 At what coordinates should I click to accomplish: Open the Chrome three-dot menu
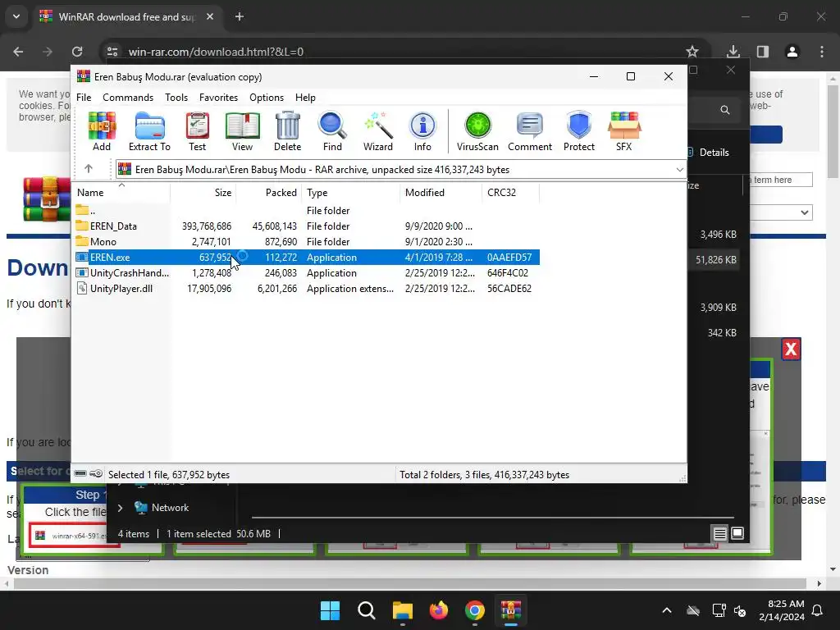(x=822, y=52)
